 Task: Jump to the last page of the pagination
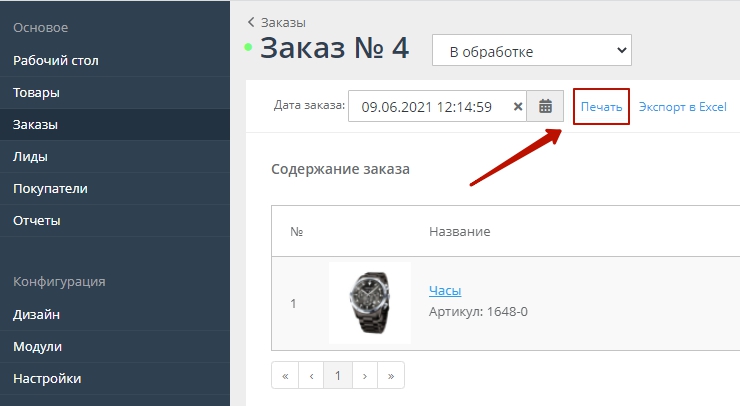[391, 376]
